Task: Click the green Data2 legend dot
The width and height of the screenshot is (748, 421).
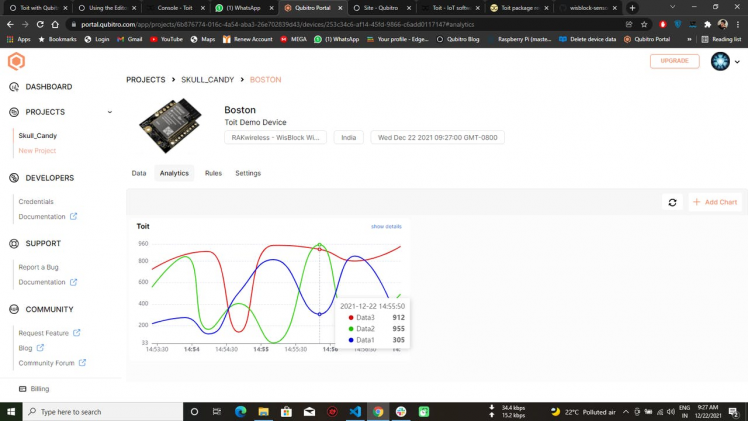Action: click(351, 329)
